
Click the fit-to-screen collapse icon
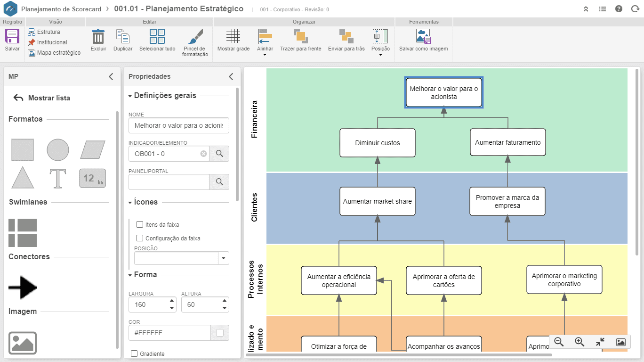point(600,342)
